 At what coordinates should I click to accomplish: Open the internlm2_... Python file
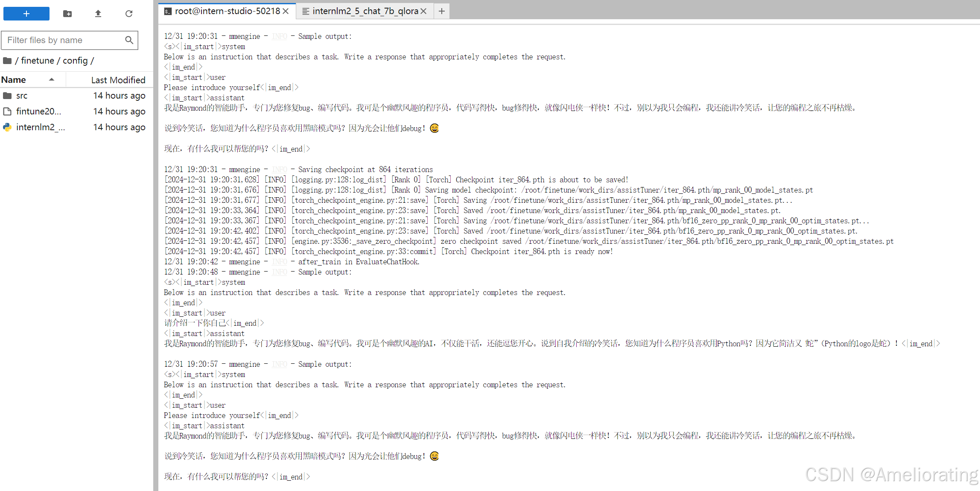click(x=40, y=127)
